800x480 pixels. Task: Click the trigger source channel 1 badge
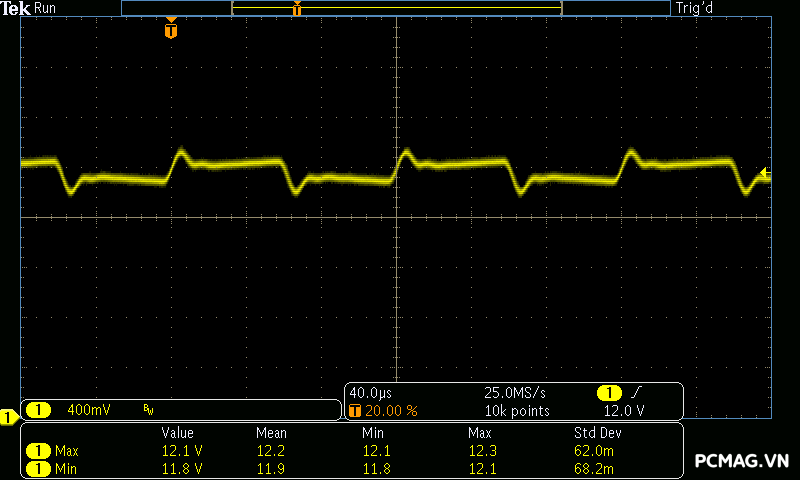[609, 392]
